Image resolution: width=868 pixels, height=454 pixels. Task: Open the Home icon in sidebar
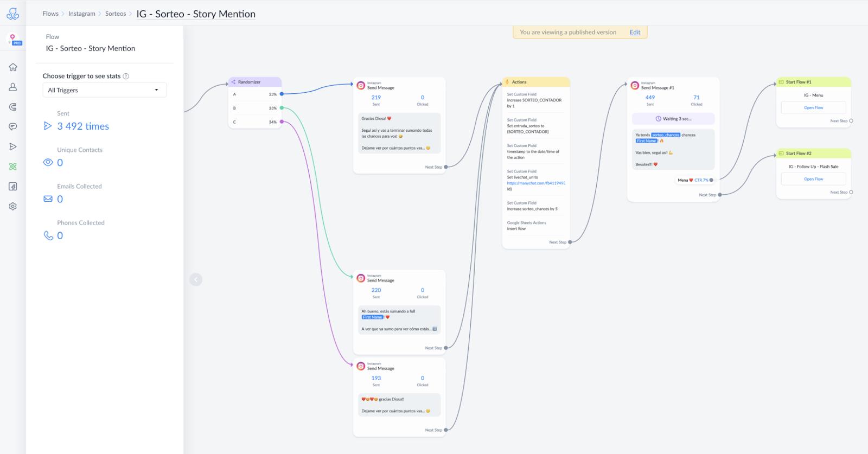coord(13,67)
